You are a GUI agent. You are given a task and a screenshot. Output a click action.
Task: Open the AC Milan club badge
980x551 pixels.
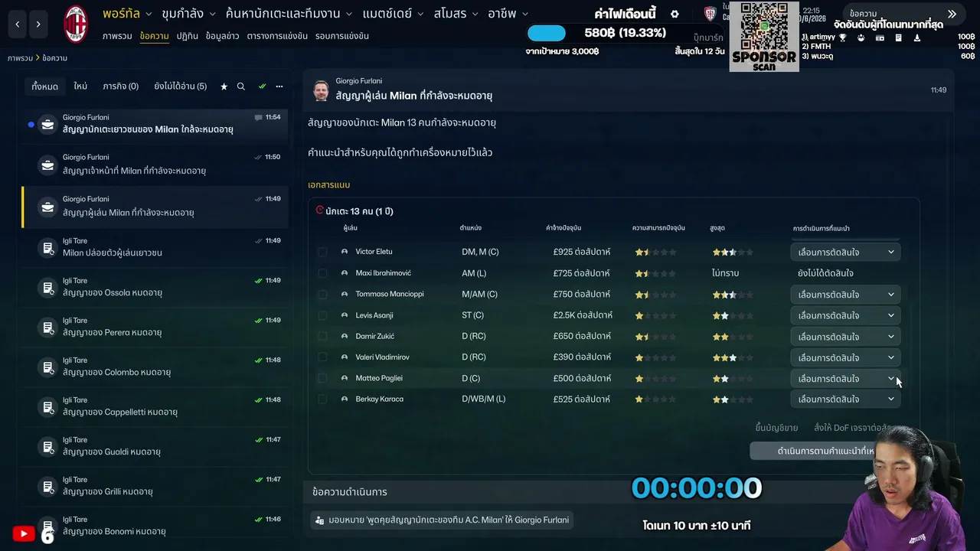[76, 24]
